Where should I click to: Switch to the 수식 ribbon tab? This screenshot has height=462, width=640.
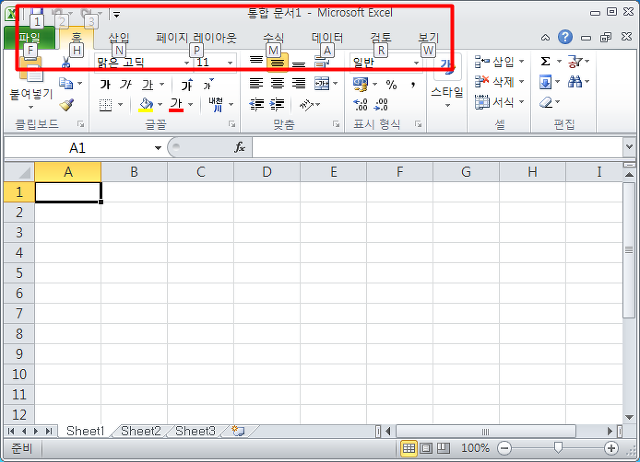273,38
